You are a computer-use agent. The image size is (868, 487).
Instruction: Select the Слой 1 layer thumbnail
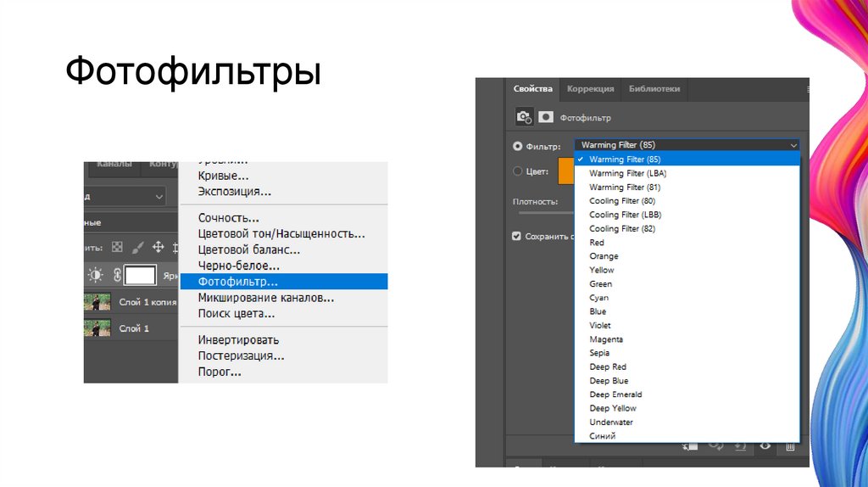(x=97, y=328)
